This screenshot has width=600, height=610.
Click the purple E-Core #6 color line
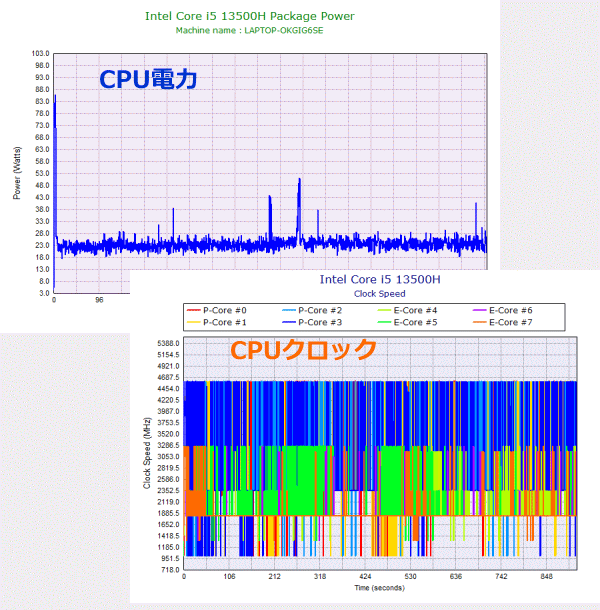pos(479,310)
